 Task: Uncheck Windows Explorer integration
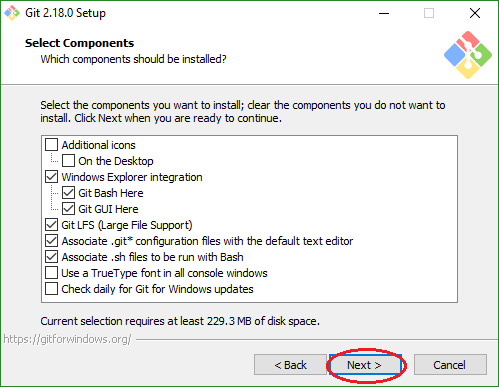pos(51,177)
